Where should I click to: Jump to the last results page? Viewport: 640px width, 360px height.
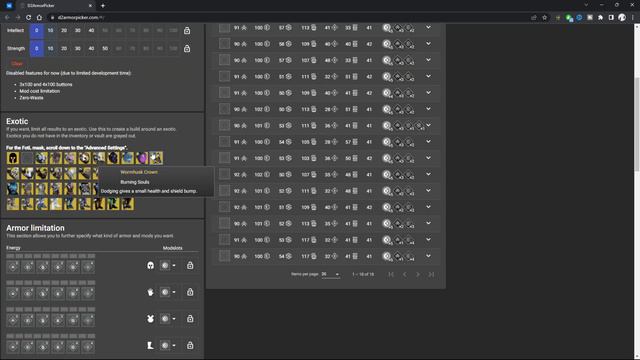click(431, 274)
